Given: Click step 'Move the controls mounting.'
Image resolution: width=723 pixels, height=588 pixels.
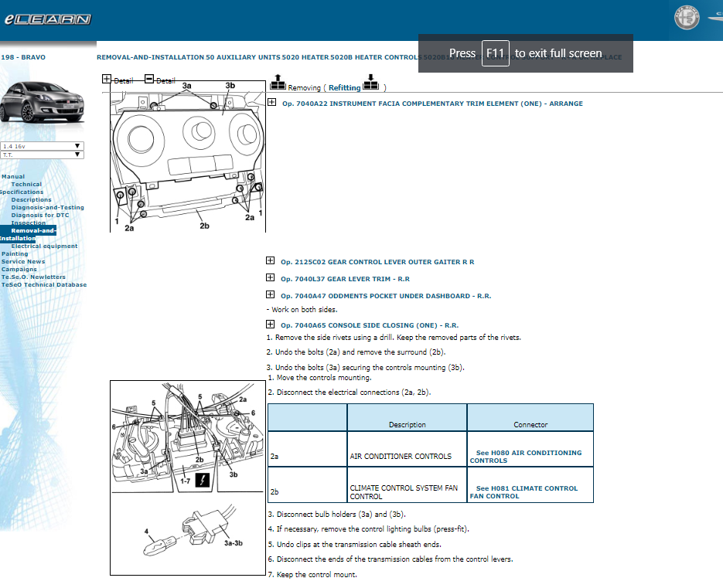Looking at the screenshot, I should pyautogui.click(x=319, y=377).
